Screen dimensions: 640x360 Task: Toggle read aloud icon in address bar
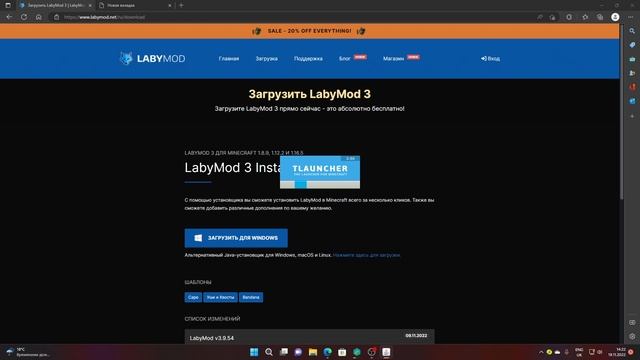tap(540, 17)
